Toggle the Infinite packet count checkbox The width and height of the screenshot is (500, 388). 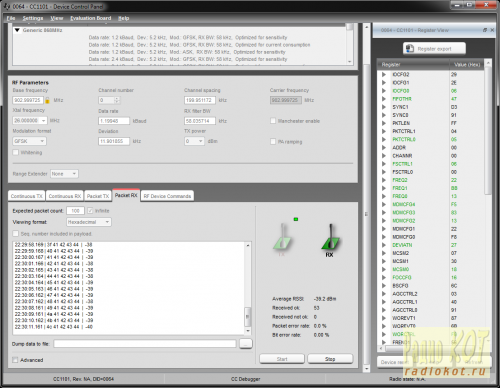(90, 211)
